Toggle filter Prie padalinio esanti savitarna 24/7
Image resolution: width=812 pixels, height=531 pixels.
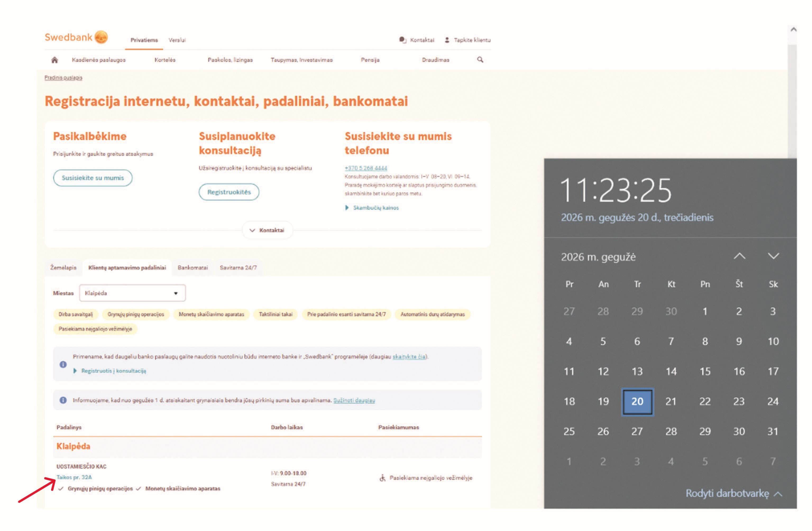point(346,314)
